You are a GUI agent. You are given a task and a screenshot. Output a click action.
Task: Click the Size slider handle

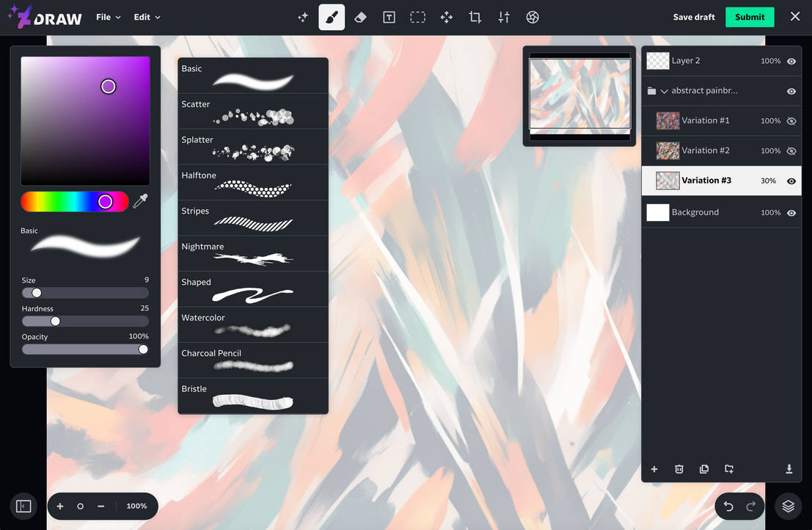[36, 293]
